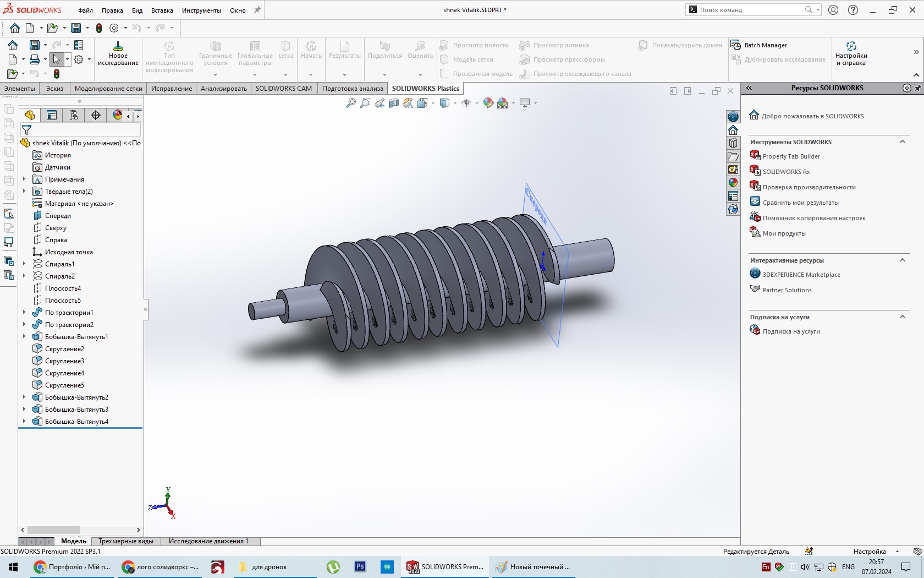Screen dimensions: 924x578
Task: Switch to the Анализировать tab
Action: 224,88
